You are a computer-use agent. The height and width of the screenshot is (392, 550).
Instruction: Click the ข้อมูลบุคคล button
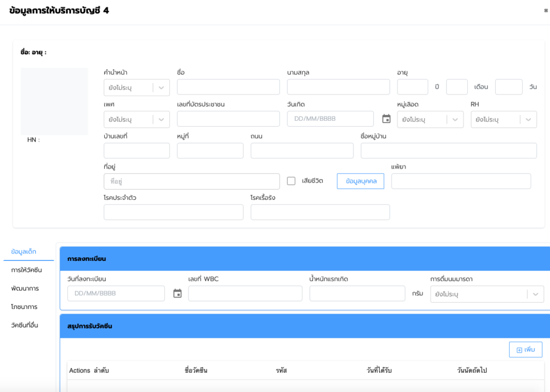point(360,182)
